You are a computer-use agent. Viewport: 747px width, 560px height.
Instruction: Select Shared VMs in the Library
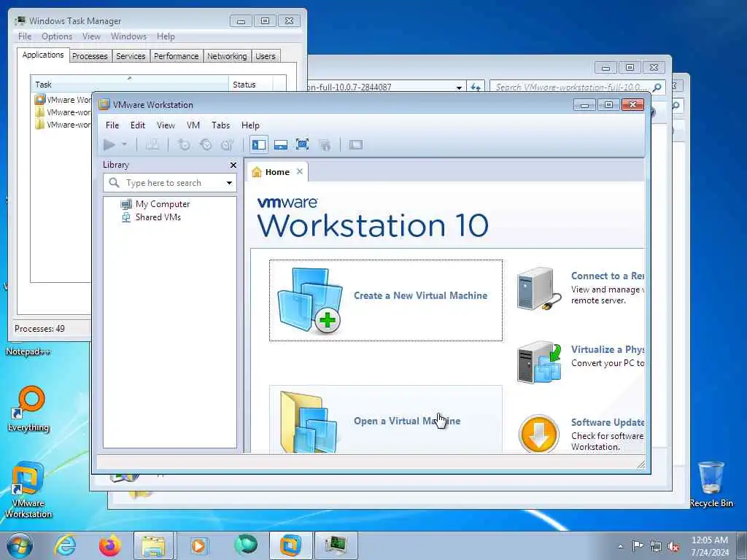158,217
